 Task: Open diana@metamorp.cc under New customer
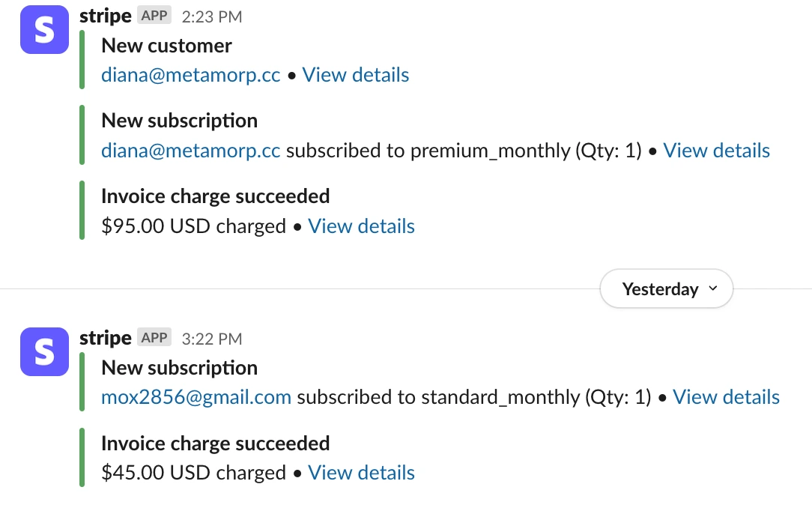(x=191, y=75)
